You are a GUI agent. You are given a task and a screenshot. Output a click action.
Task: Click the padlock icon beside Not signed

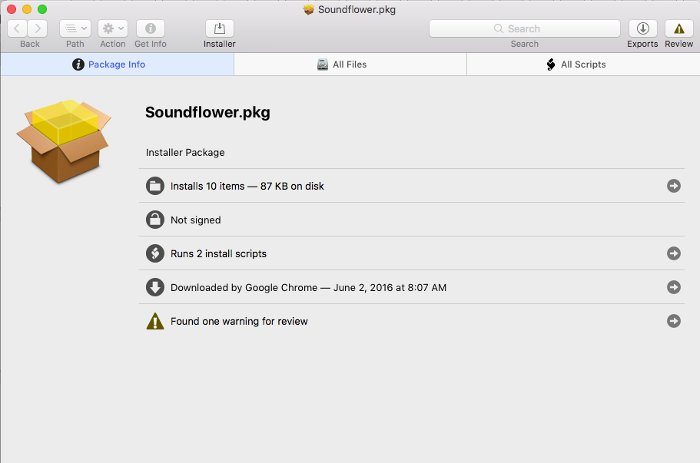click(x=155, y=220)
